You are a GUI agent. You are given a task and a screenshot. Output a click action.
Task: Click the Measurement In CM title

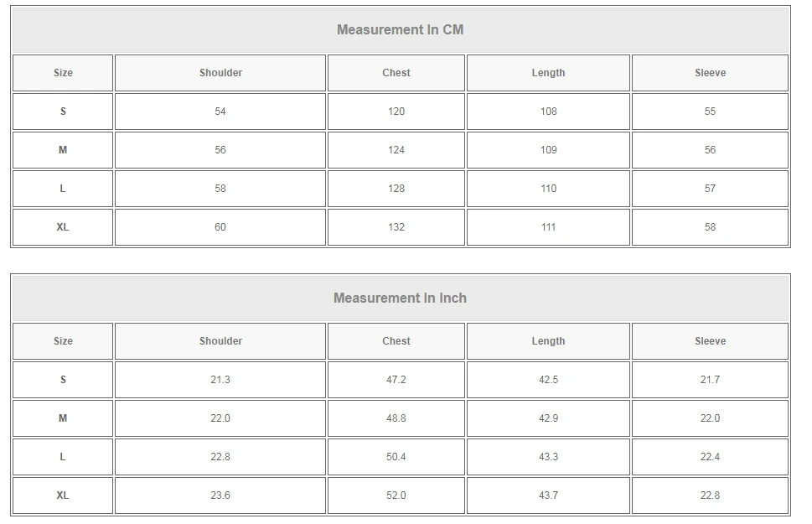[x=400, y=30]
